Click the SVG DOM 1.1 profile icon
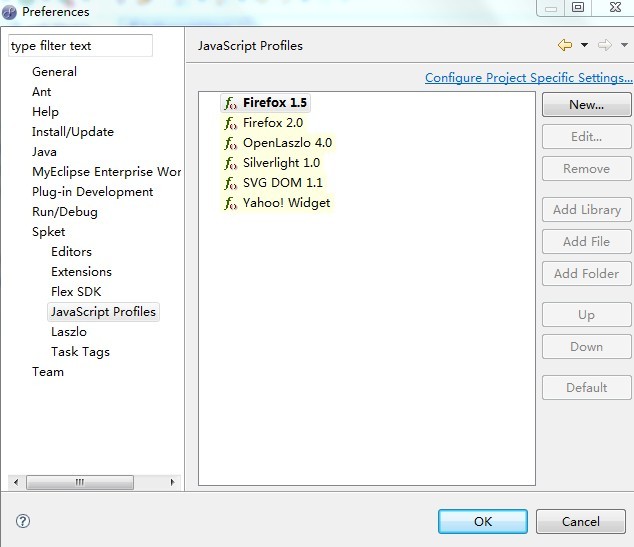This screenshot has width=634, height=547. point(231,184)
